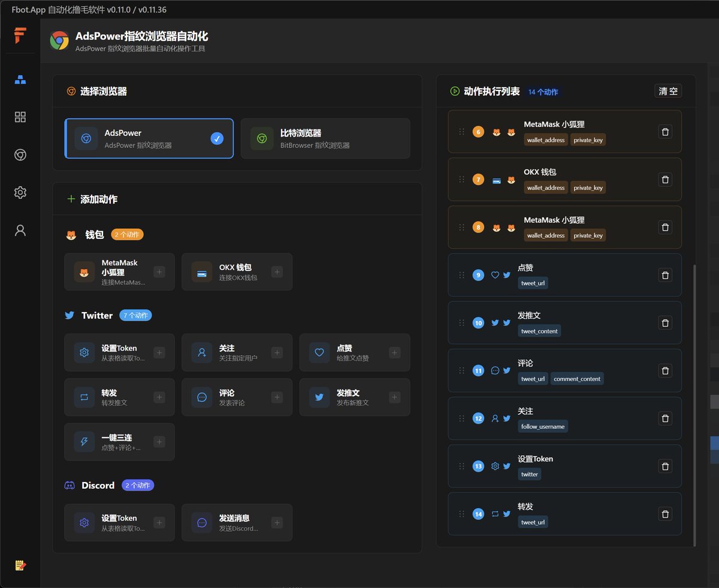Grab drag handle of action 9 点赞
The width and height of the screenshot is (719, 588).
coord(461,275)
